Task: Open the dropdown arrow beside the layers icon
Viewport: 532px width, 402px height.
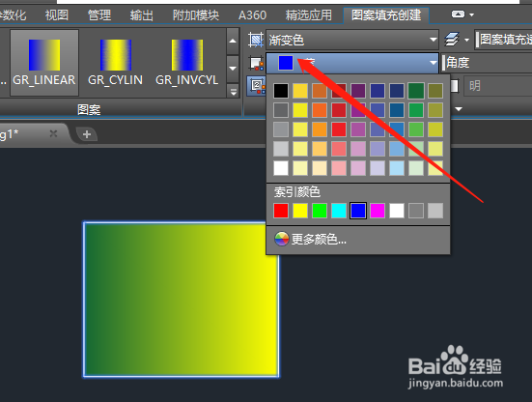Action: [x=467, y=40]
